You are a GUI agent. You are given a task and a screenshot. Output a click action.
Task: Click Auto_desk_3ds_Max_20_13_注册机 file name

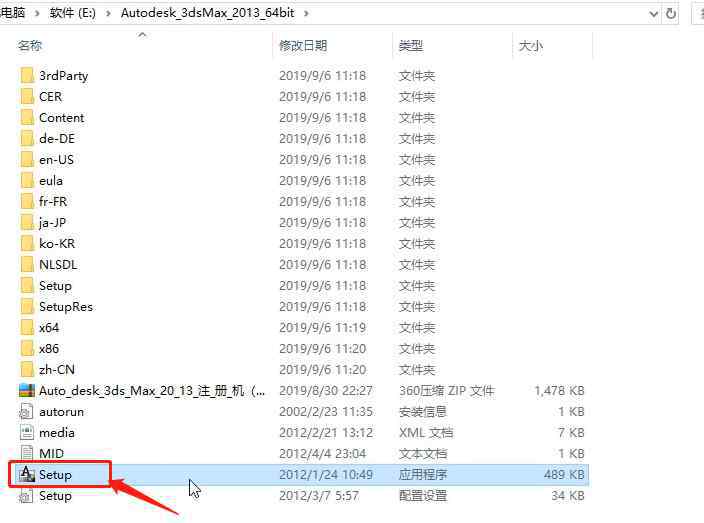pos(152,391)
